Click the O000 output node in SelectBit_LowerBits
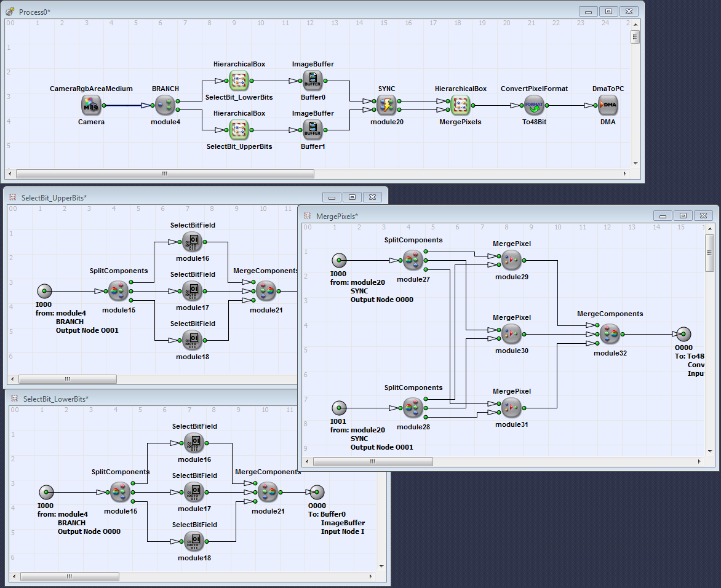Screen dimensions: 721x588 (317, 492)
